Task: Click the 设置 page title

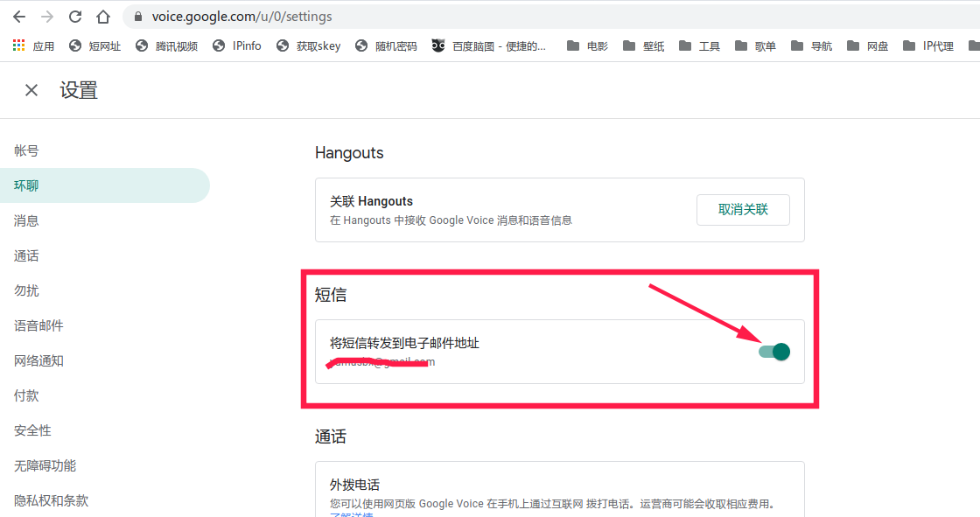Action: coord(79,91)
